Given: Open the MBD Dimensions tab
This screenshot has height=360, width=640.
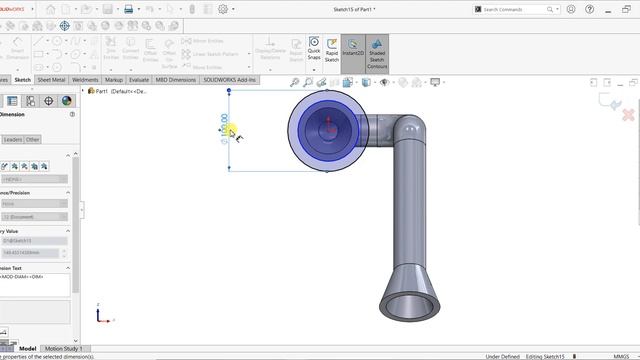Looking at the screenshot, I should 176,80.
